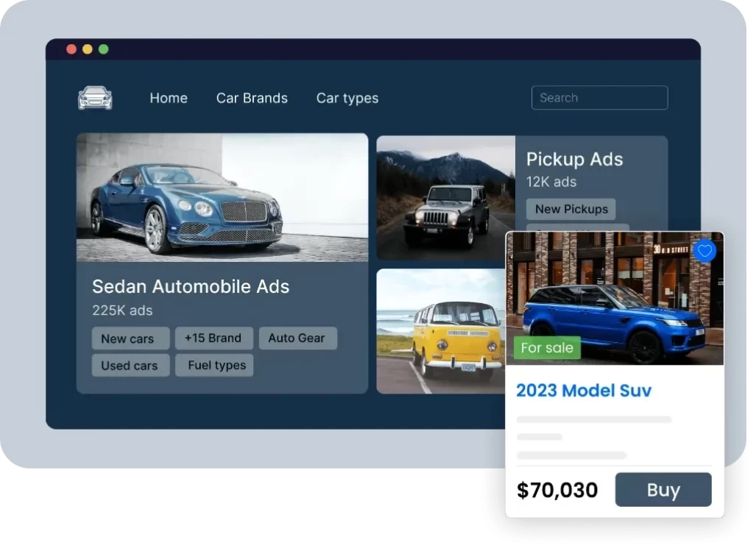Screen dimensions: 756x551
Task: Select the Used cars tag
Action: [x=130, y=365]
